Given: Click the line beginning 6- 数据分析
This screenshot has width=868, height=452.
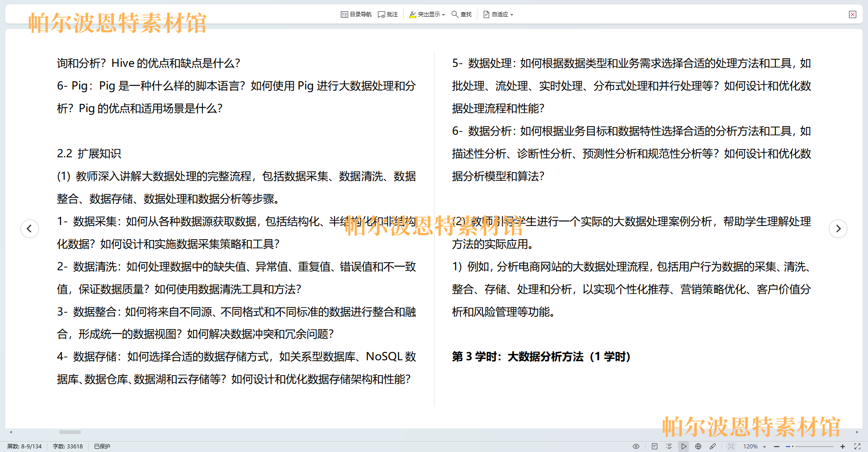Looking at the screenshot, I should pos(632,131).
